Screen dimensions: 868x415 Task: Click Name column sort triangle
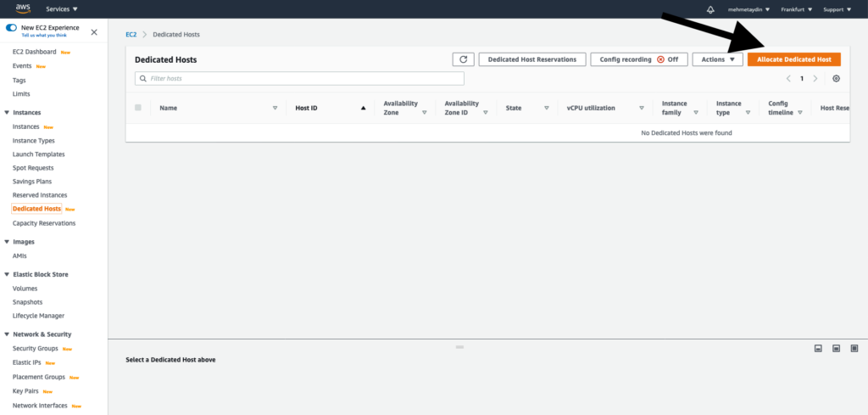275,108
